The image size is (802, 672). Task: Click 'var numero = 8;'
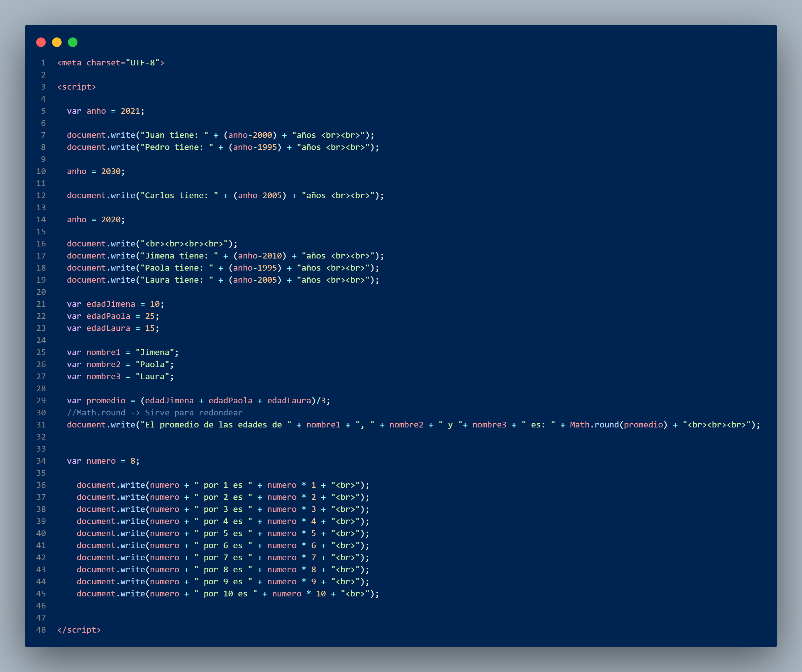103,461
